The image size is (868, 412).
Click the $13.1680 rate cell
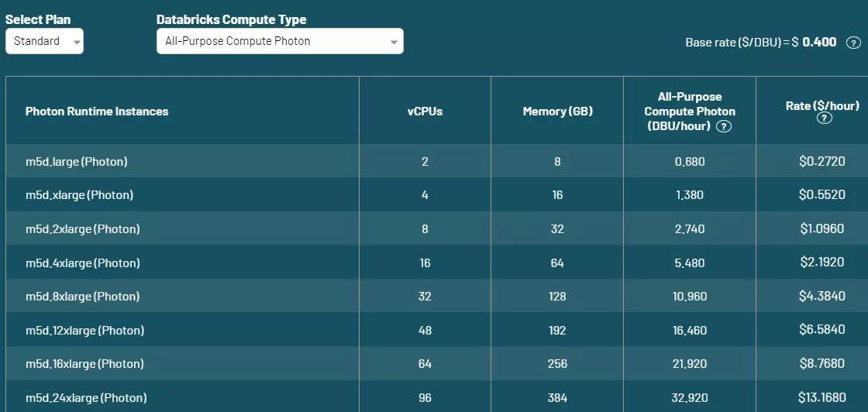point(822,397)
